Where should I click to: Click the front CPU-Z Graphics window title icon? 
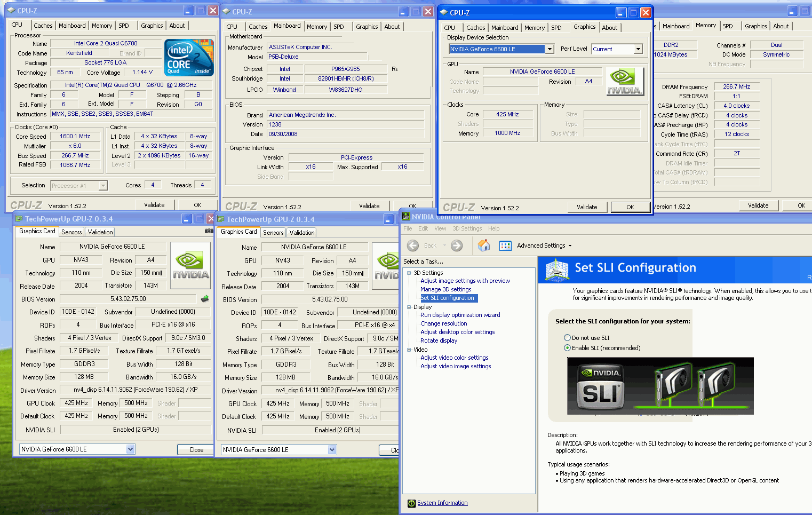(443, 12)
